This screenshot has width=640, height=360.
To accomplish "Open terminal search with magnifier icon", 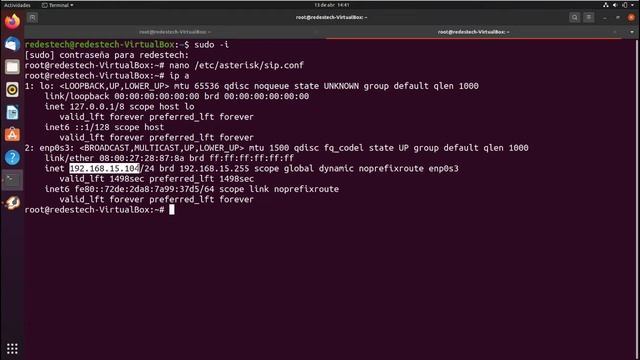I will 574,18.
